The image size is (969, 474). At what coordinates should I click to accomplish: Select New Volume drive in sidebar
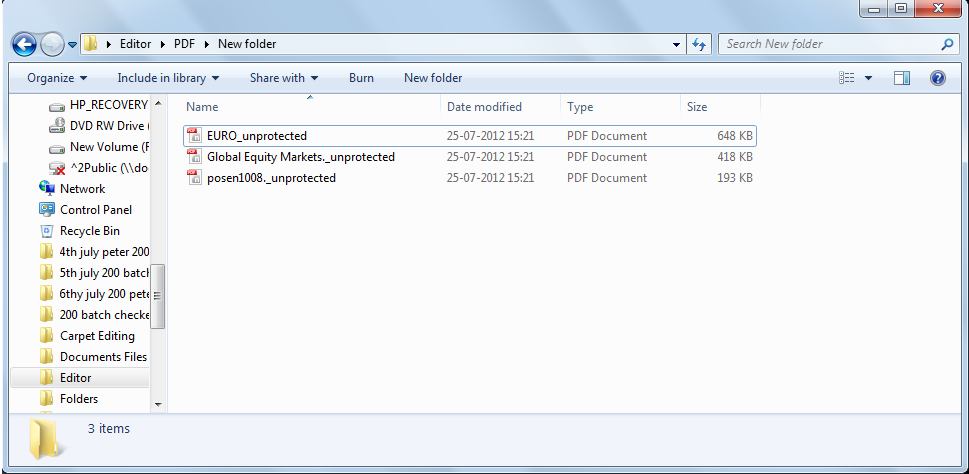click(x=109, y=147)
